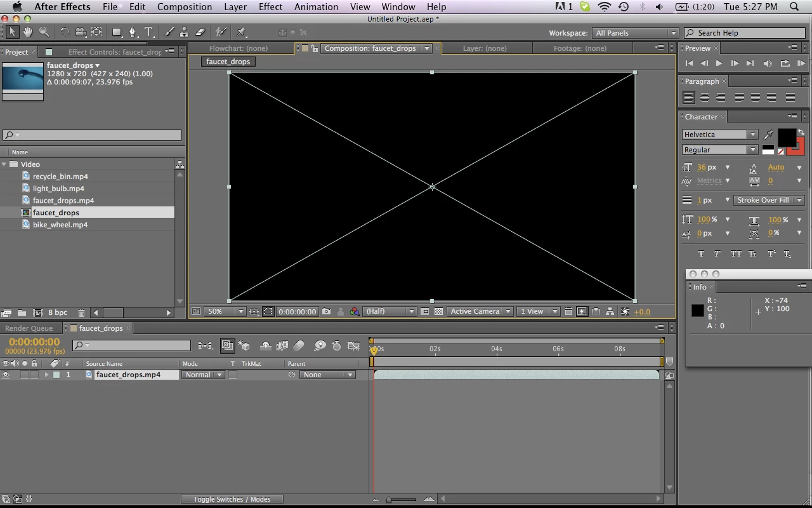812x508 pixels.
Task: Toggle frame blending enable button
Action: tap(282, 346)
